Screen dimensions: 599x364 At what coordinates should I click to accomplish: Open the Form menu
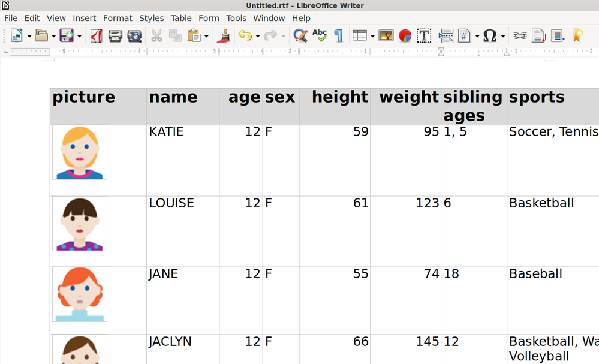tap(209, 18)
